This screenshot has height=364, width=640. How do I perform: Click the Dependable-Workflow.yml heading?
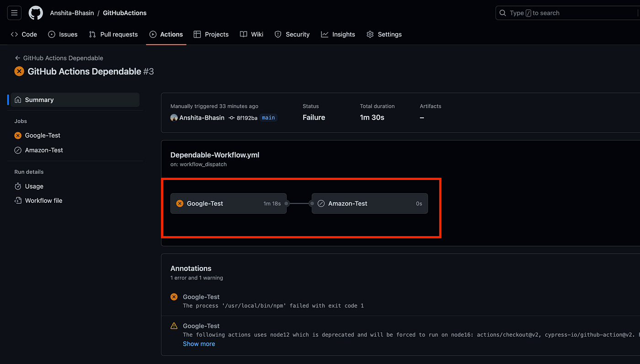[x=215, y=155]
